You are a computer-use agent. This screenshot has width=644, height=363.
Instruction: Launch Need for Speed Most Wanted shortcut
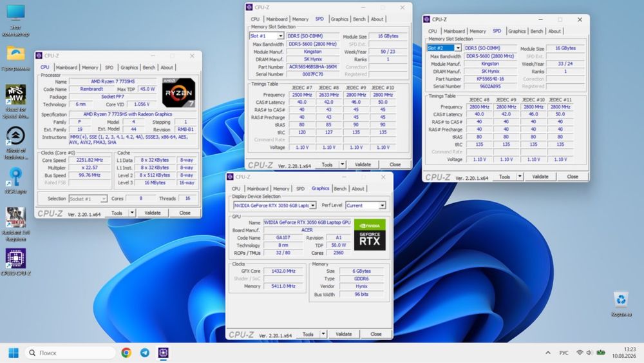click(x=15, y=101)
